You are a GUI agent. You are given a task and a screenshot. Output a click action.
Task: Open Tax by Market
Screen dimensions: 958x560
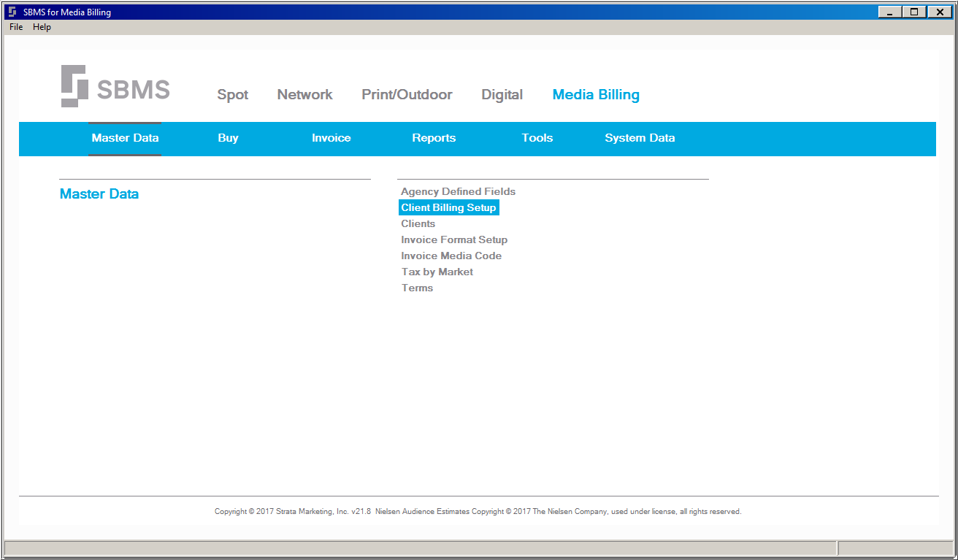(x=437, y=272)
